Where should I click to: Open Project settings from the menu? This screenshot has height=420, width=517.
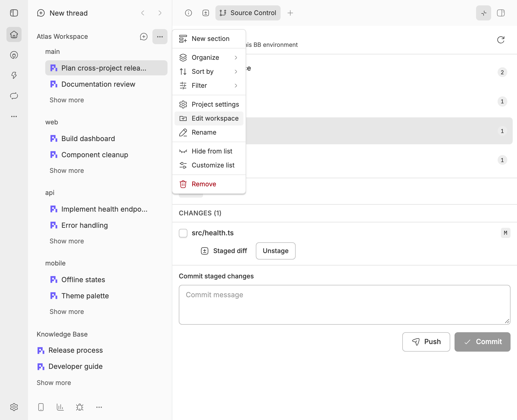pyautogui.click(x=209, y=104)
